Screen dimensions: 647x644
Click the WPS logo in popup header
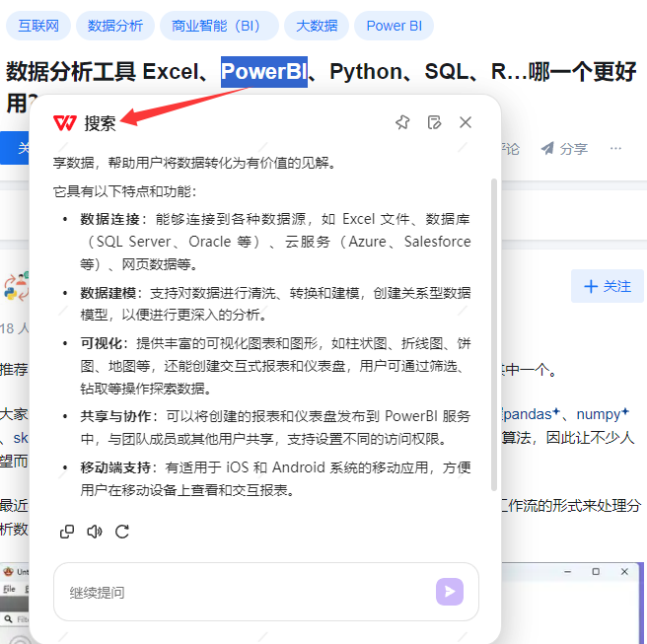(65, 123)
